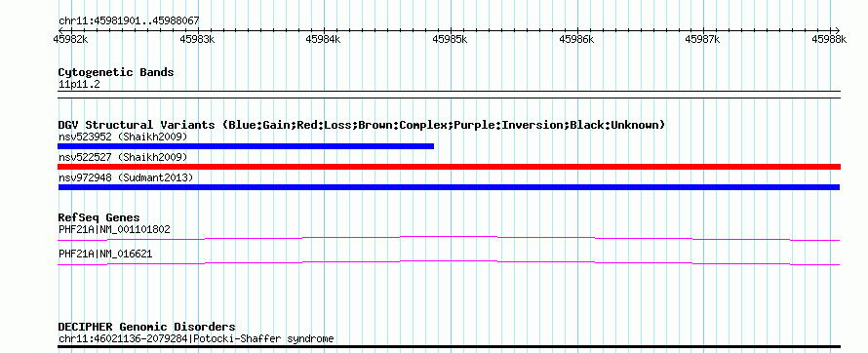This screenshot has width=868, height=353.
Task: Select the red nsv522527 loss bar
Action: click(x=449, y=167)
